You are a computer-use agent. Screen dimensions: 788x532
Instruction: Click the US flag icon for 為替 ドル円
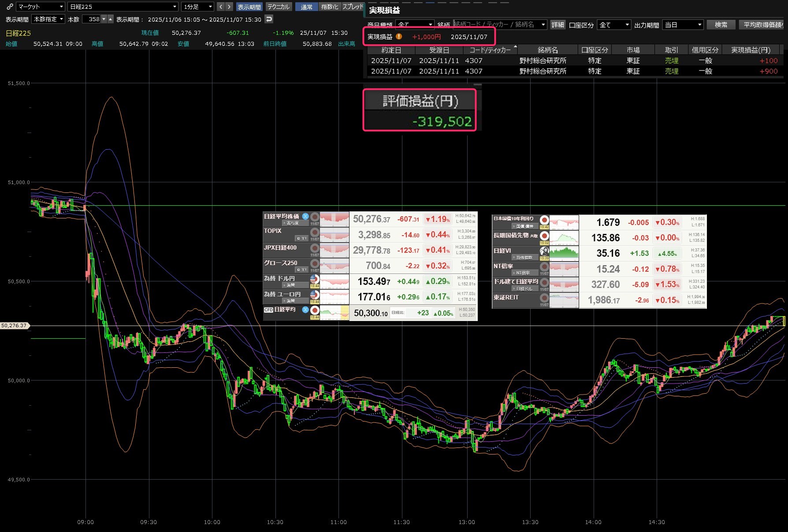coord(314,279)
